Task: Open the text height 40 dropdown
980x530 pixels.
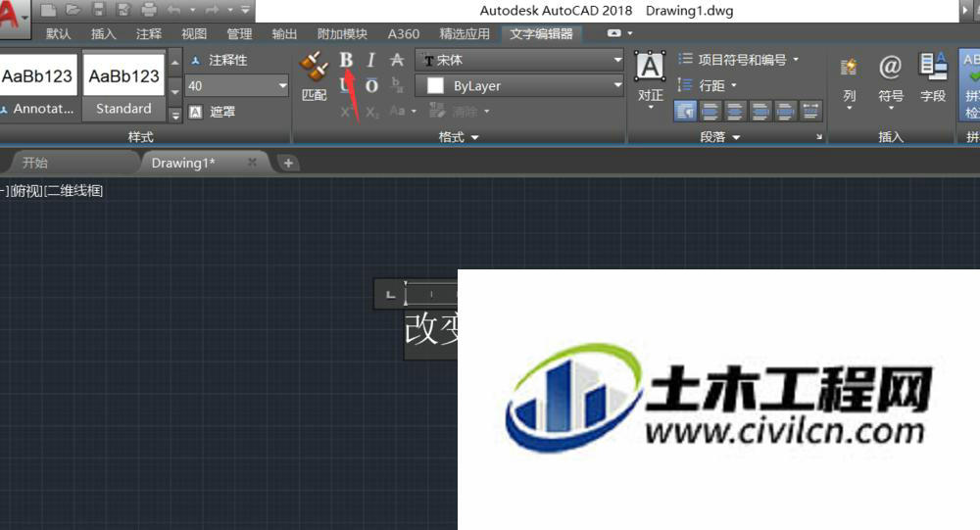Action: [283, 85]
